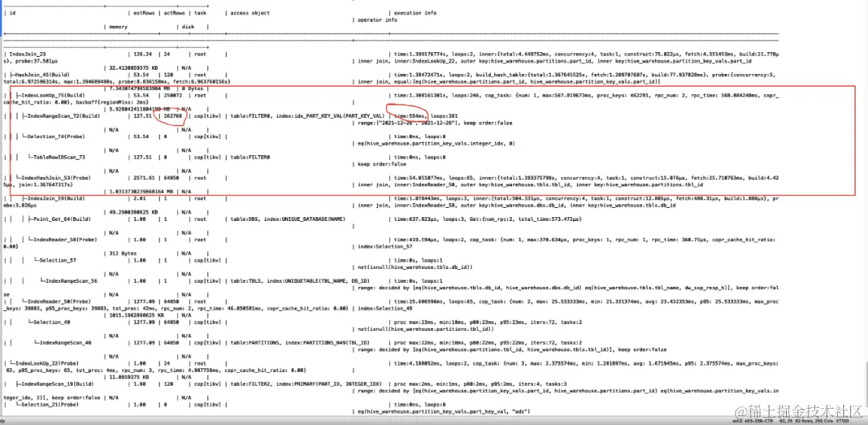Click "index:Selection_49" operator info text

(387, 307)
